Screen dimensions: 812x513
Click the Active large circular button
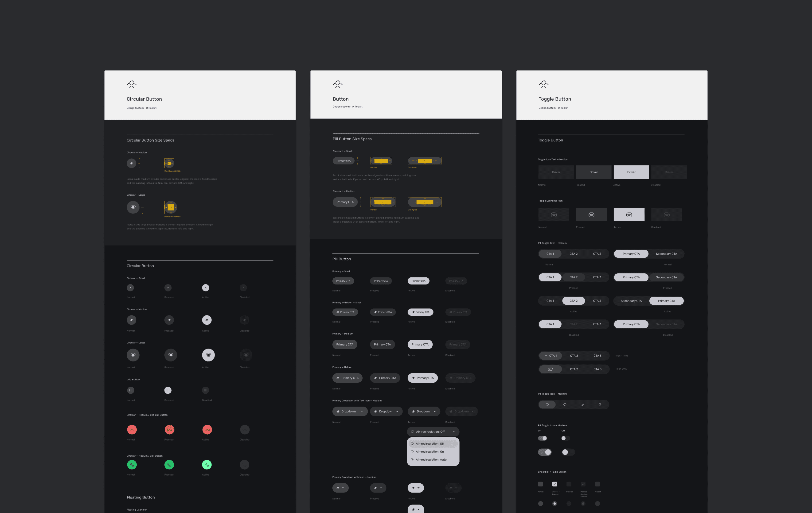(x=208, y=355)
